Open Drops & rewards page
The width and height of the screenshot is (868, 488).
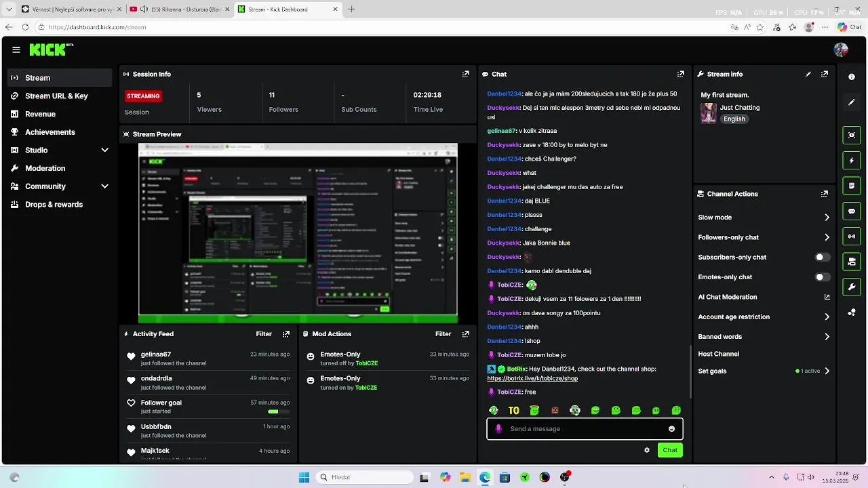pyautogui.click(x=60, y=205)
